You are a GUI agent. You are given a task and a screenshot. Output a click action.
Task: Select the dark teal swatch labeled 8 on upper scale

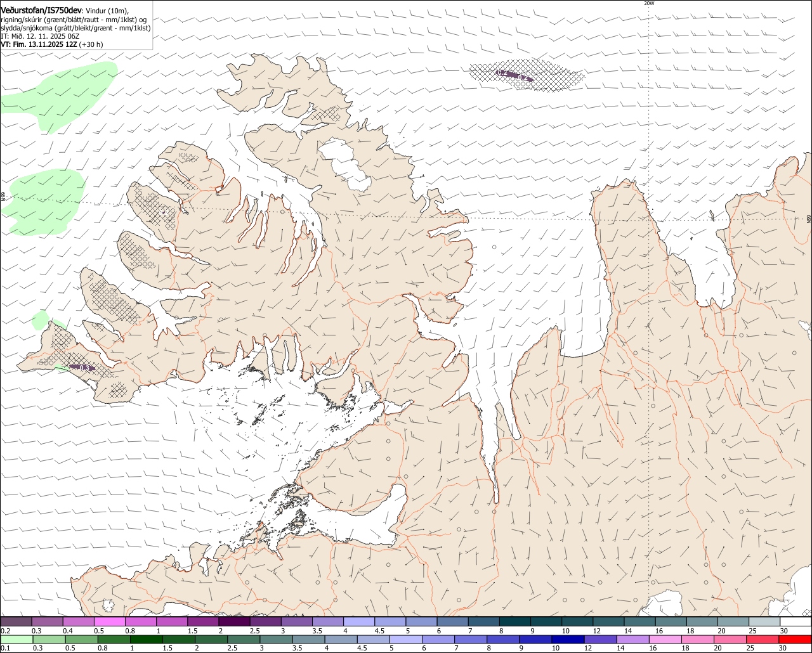(x=515, y=622)
